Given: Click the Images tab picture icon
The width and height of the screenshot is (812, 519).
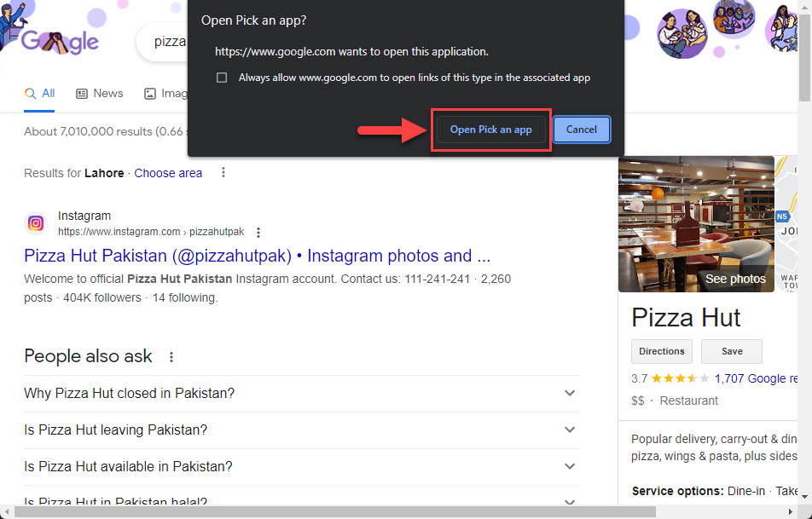Looking at the screenshot, I should [x=149, y=94].
